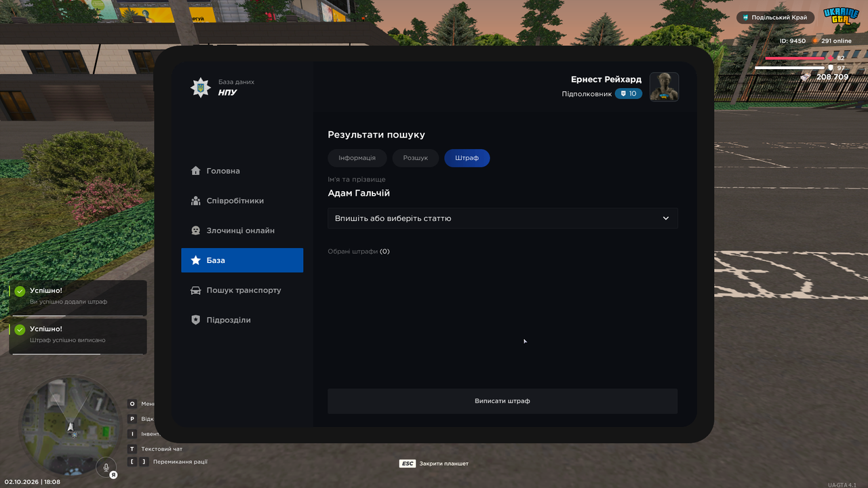This screenshot has width=868, height=488.
Task: Click the 'Перемикання рації' hint text
Action: click(180, 462)
